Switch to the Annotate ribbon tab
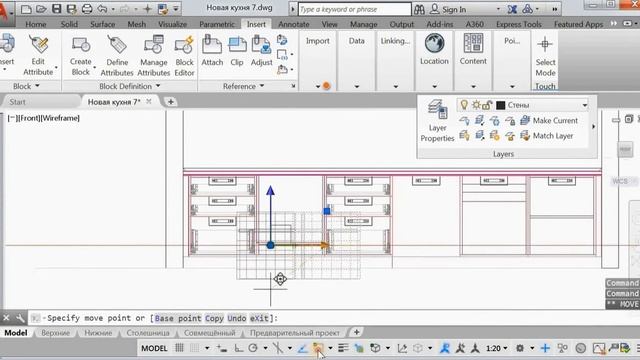Screen dimensions: 640x360 tap(293, 24)
